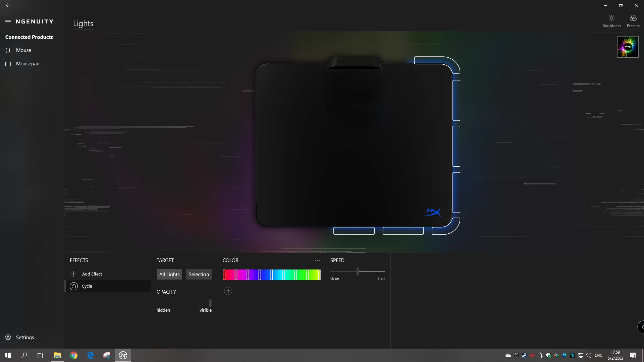Open the Brightness control
This screenshot has width=644, height=362.
click(x=611, y=21)
